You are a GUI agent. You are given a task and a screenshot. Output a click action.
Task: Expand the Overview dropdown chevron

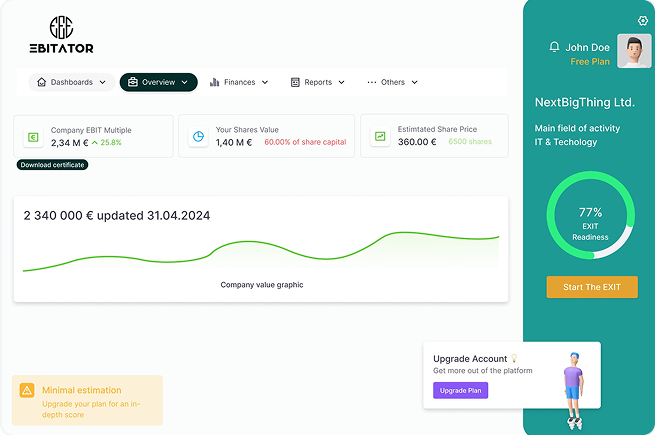pyautogui.click(x=185, y=82)
